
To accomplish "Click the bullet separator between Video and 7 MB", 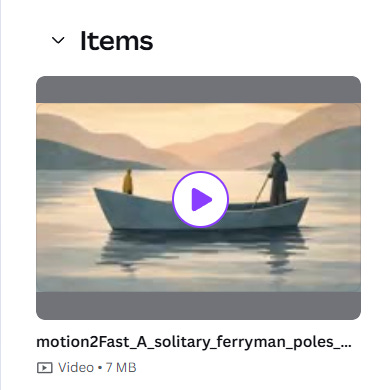I will tap(100, 368).
